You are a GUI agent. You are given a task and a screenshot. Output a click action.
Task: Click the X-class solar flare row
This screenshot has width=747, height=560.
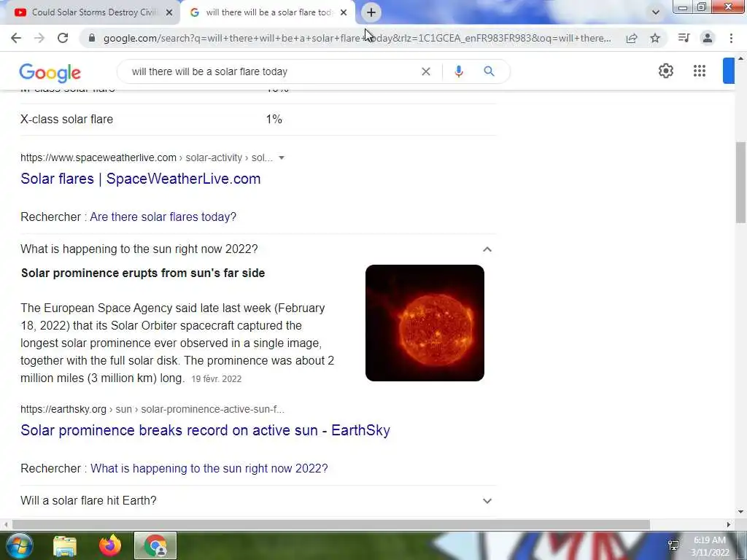coord(258,119)
